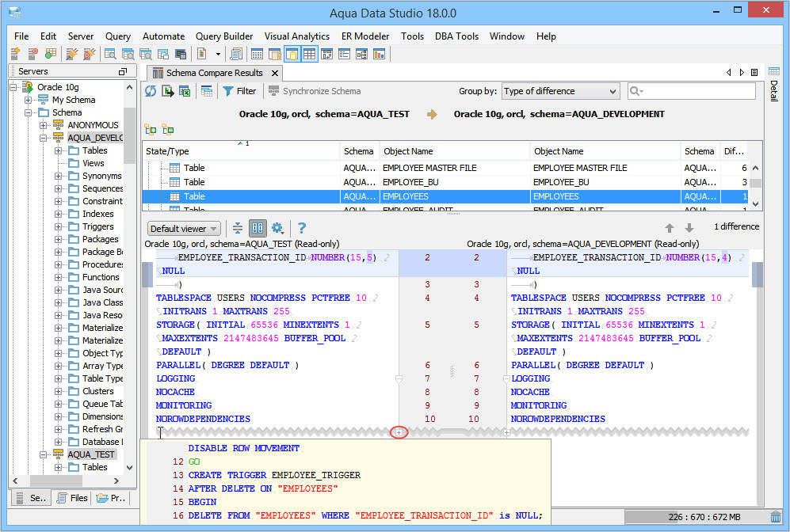
Task: Click the Synchronize Schema button
Action: [315, 91]
